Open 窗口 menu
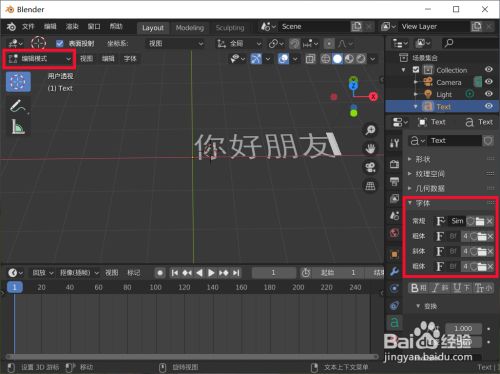The height and width of the screenshot is (374, 500). click(94, 27)
